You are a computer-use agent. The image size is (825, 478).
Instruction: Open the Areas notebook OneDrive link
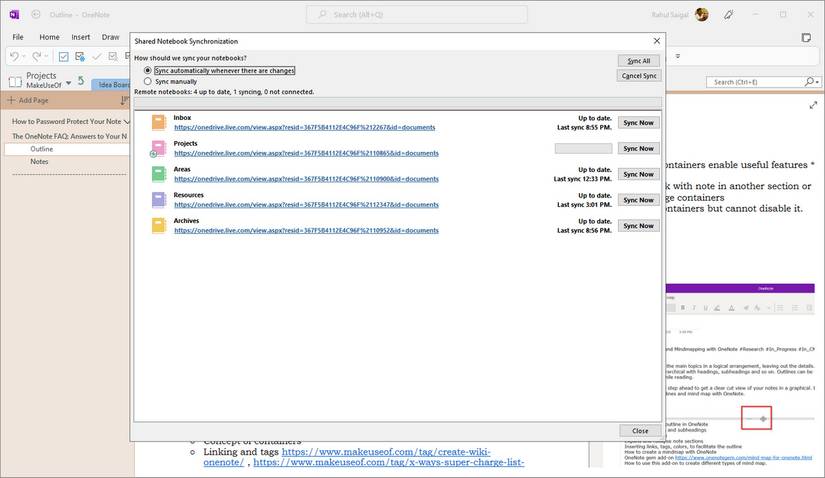pyautogui.click(x=306, y=179)
